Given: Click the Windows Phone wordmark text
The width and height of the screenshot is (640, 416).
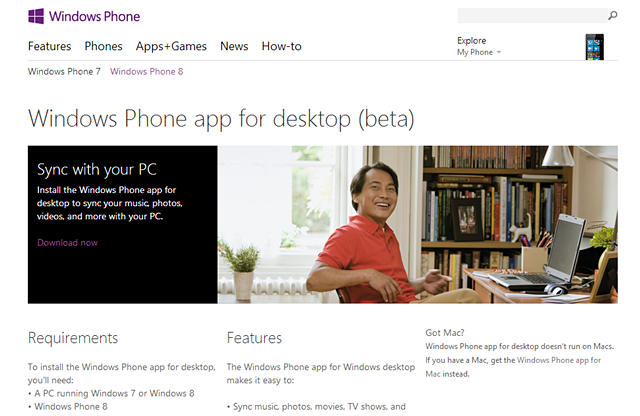Looking at the screenshot, I should pos(94,16).
